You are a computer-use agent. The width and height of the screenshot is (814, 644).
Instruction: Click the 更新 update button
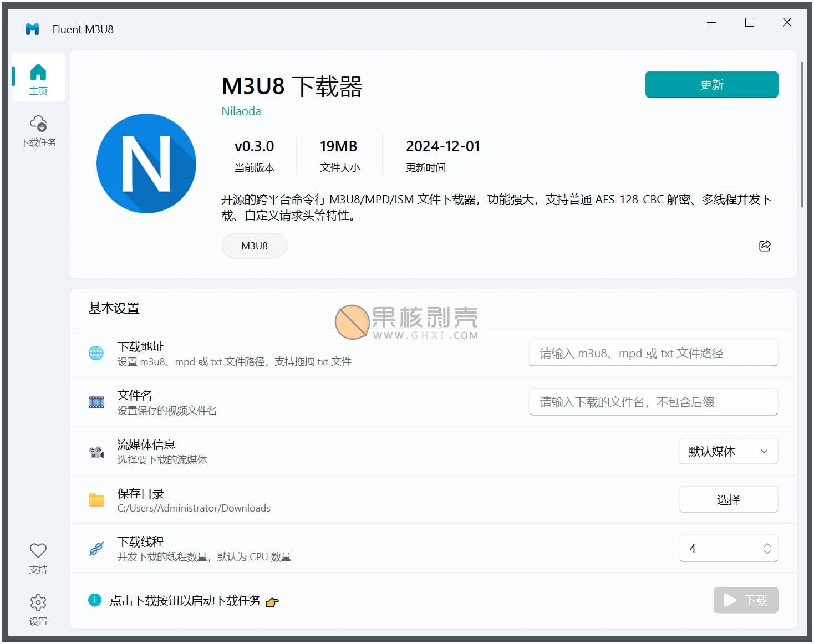pyautogui.click(x=711, y=85)
